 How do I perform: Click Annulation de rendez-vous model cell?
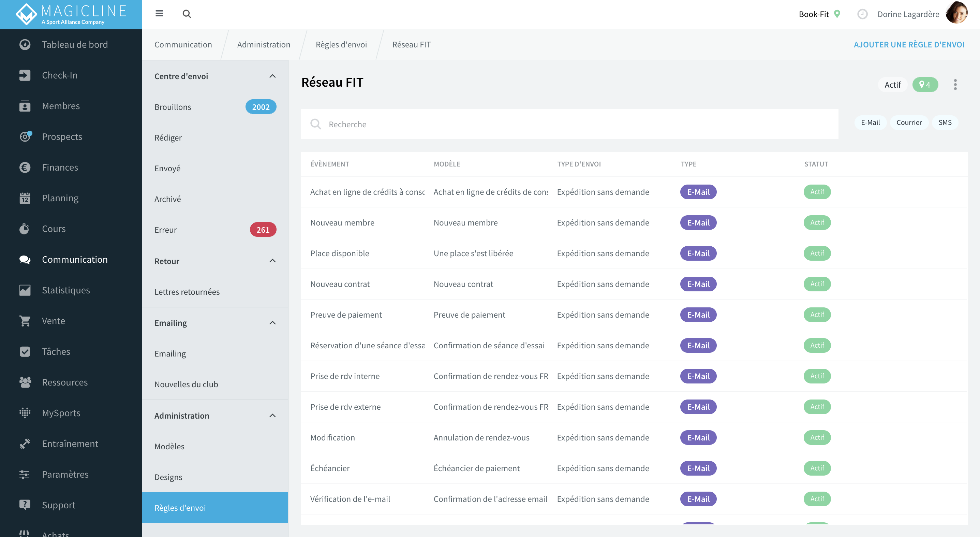[x=481, y=438]
